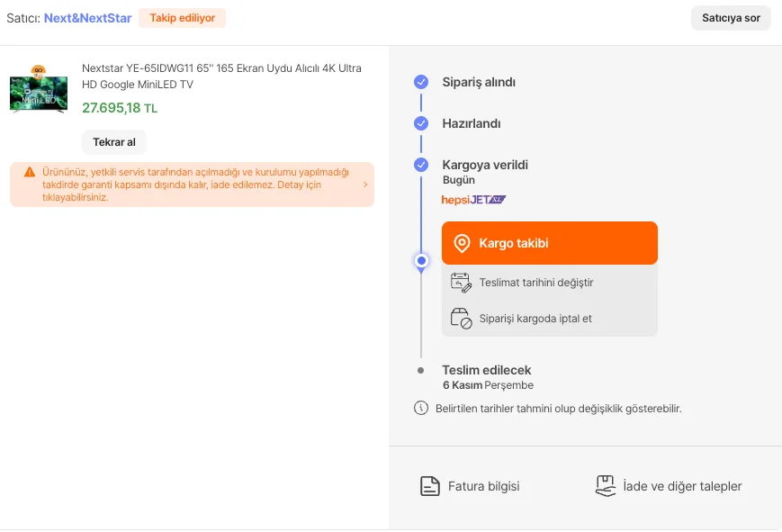Open the Nextstar TV product thumbnail
Image resolution: width=782 pixels, height=532 pixels.
coord(38,88)
